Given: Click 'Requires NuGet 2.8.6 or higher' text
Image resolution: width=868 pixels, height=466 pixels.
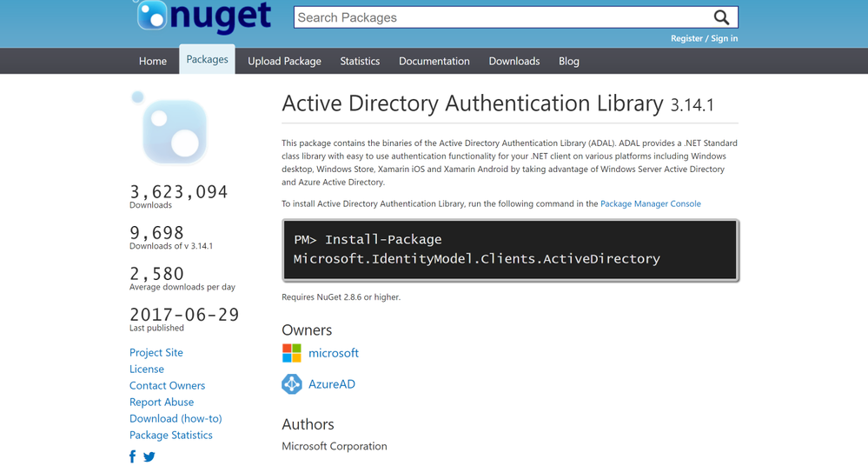Looking at the screenshot, I should 341,297.
